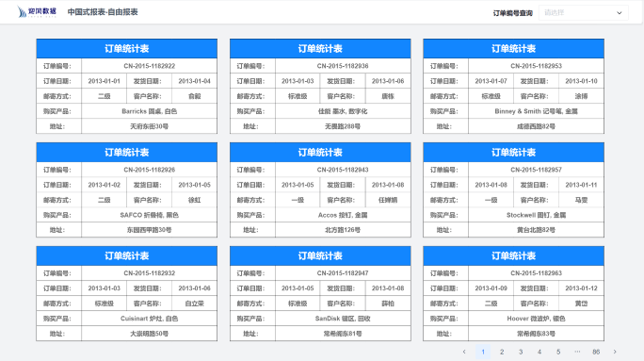The image size is (644, 361).
Task: Select order number CN-2015-1182957
Action: click(x=537, y=170)
